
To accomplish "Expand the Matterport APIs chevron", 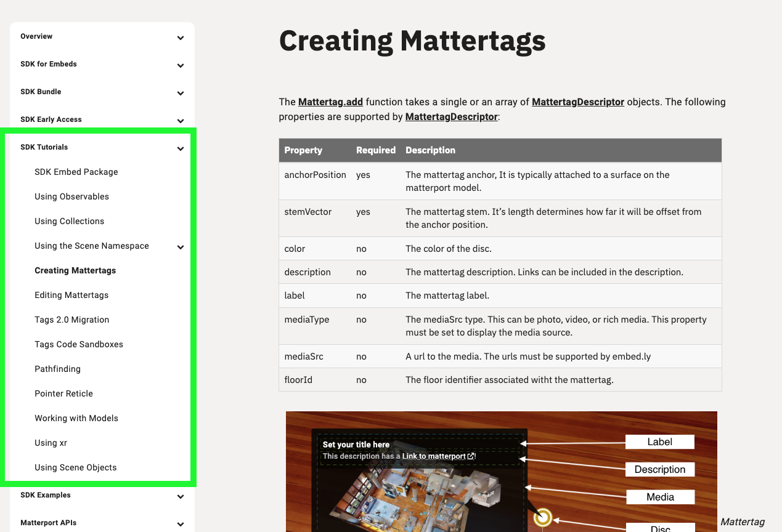I will (181, 524).
